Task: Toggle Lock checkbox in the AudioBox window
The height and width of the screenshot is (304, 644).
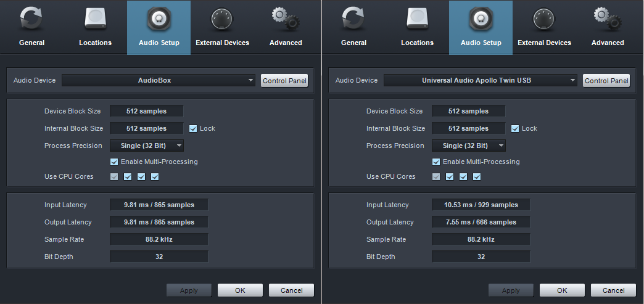Action: tap(193, 128)
